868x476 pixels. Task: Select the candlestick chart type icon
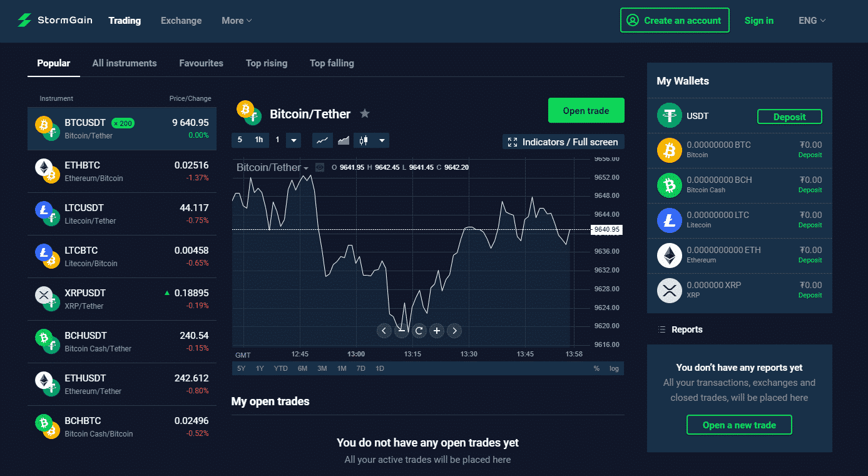tap(364, 140)
